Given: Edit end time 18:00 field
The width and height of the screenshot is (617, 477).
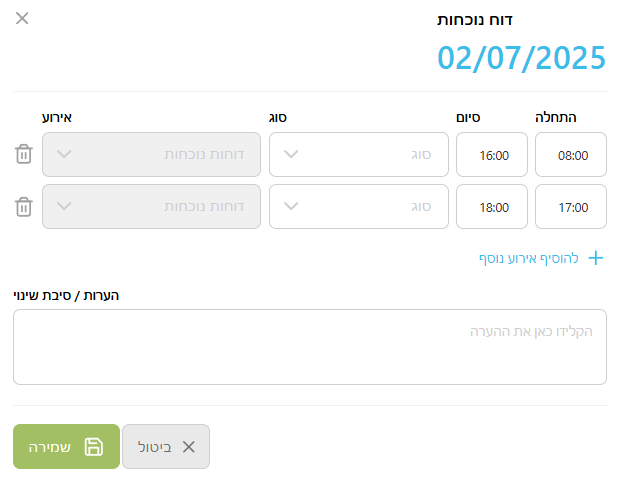Looking at the screenshot, I should click(492, 207).
